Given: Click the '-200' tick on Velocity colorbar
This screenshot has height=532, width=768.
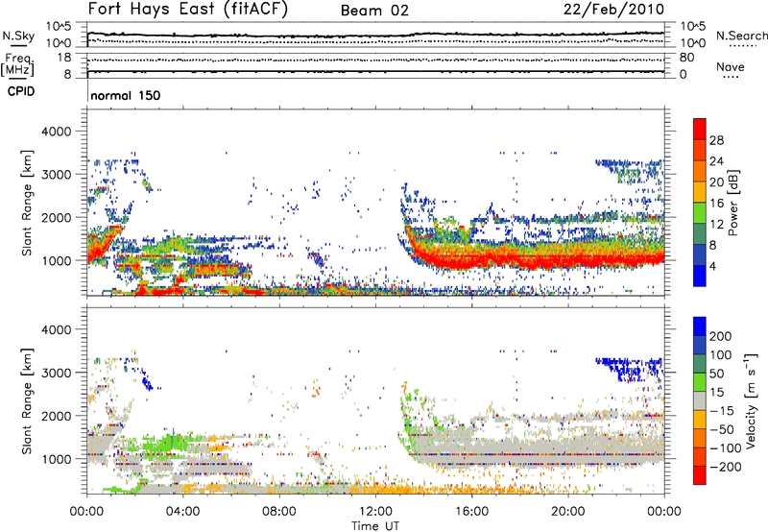Looking at the screenshot, I should (725, 467).
